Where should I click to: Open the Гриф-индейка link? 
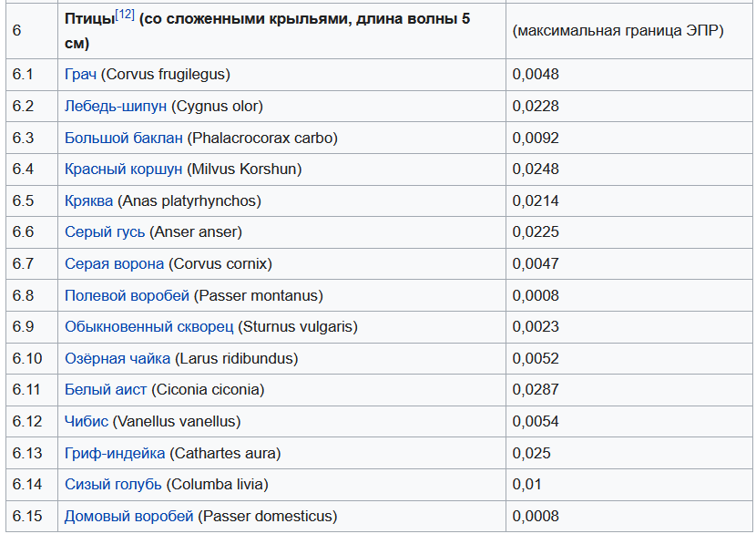(115, 454)
